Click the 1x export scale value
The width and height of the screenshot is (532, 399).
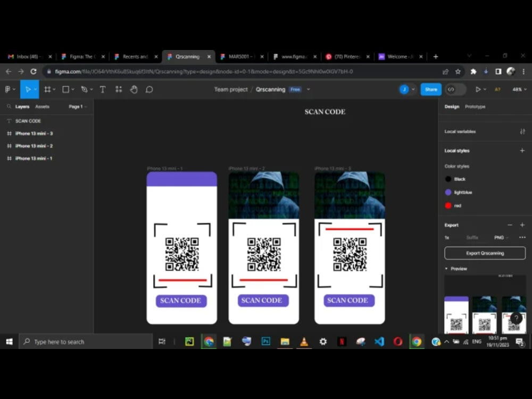447,237
